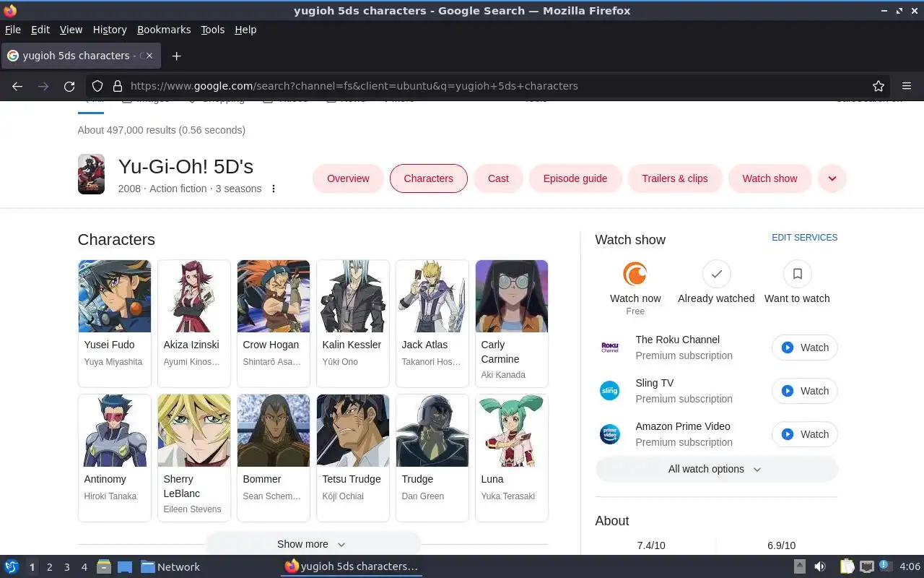The width and height of the screenshot is (924, 578).
Task: Switch to workspace 2
Action: point(50,567)
